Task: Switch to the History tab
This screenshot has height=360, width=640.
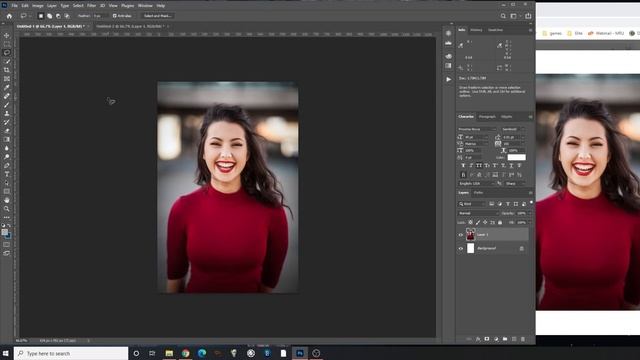Action: pyautogui.click(x=476, y=30)
